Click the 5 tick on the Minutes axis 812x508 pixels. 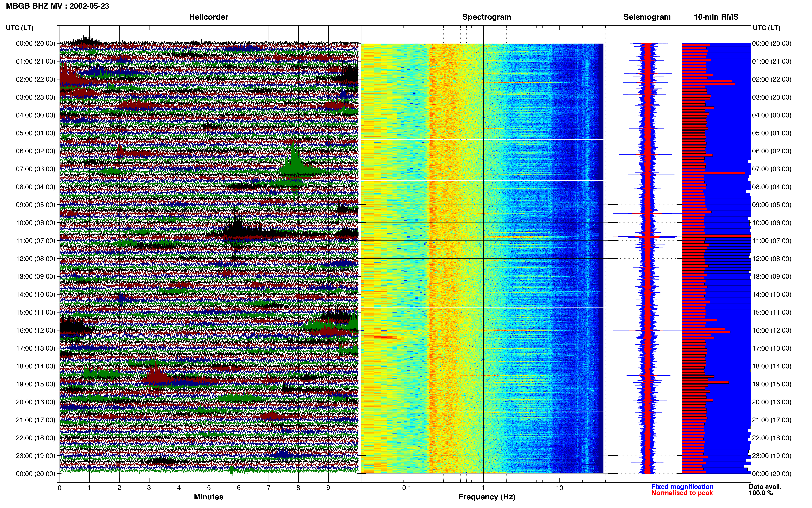(209, 487)
